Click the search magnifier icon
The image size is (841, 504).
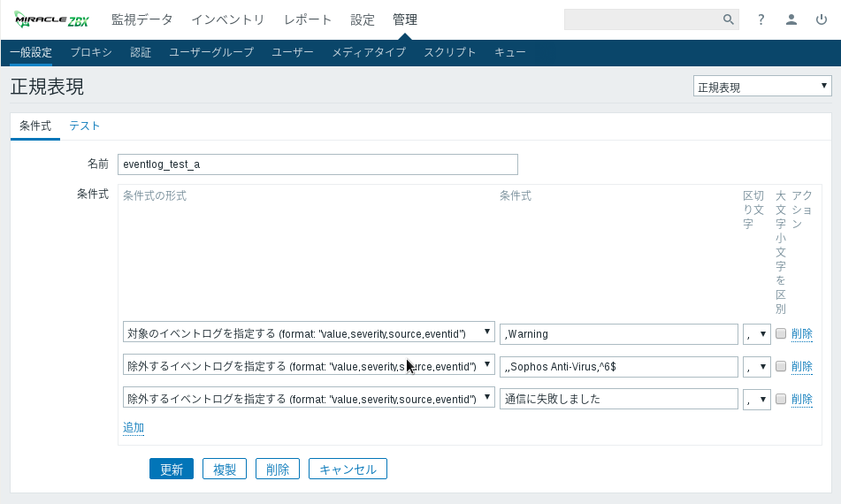[728, 19]
